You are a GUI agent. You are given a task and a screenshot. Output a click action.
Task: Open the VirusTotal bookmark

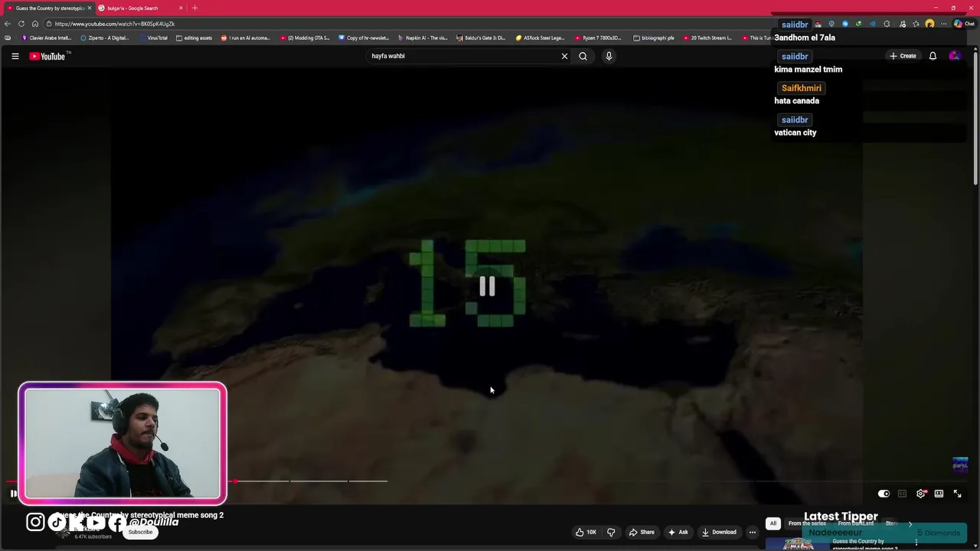pyautogui.click(x=153, y=37)
